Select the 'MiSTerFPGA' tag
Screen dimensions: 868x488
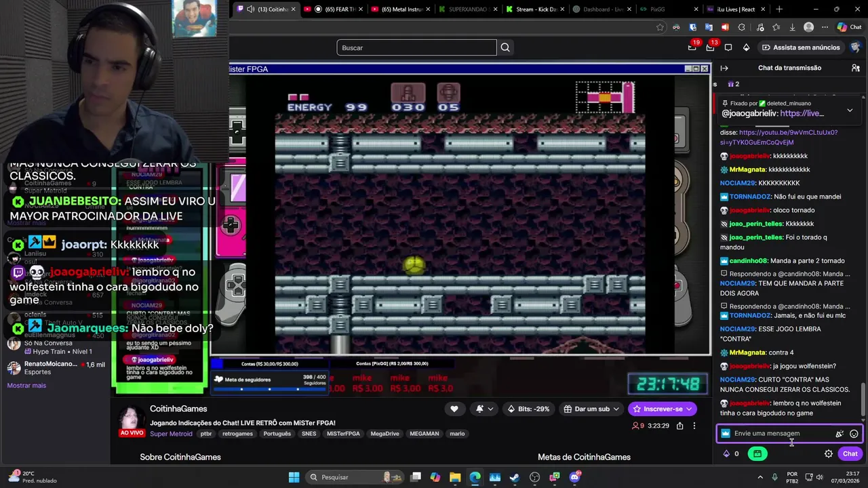pos(343,434)
